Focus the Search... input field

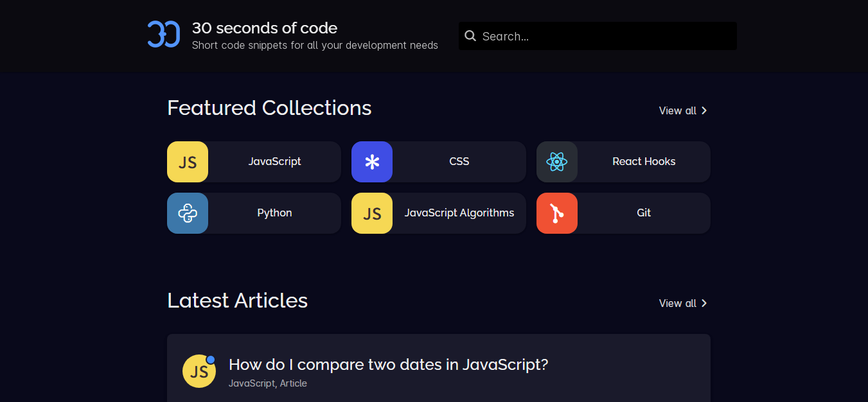598,36
